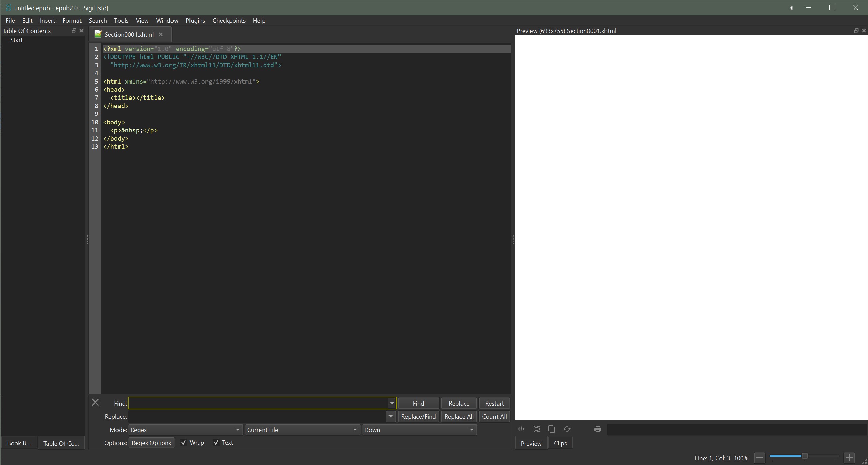This screenshot has height=465, width=868.
Task: Toggle the Text option checkbox
Action: [x=216, y=442]
